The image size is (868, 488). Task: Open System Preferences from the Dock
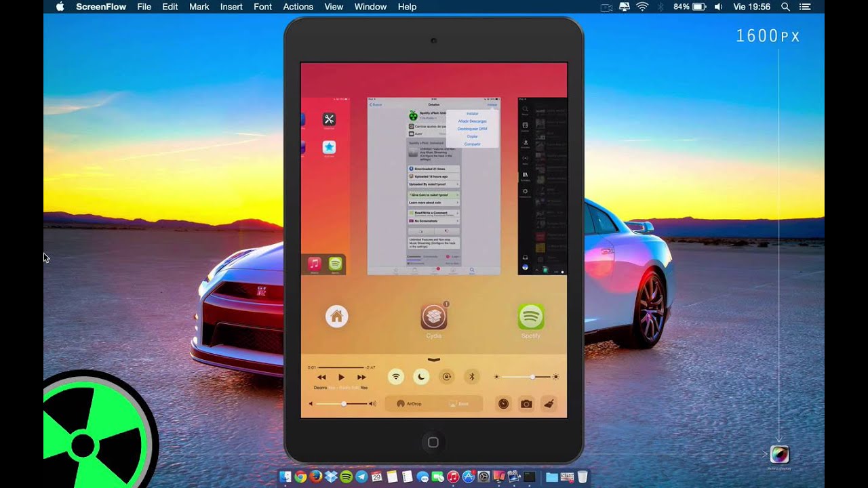coord(484,476)
